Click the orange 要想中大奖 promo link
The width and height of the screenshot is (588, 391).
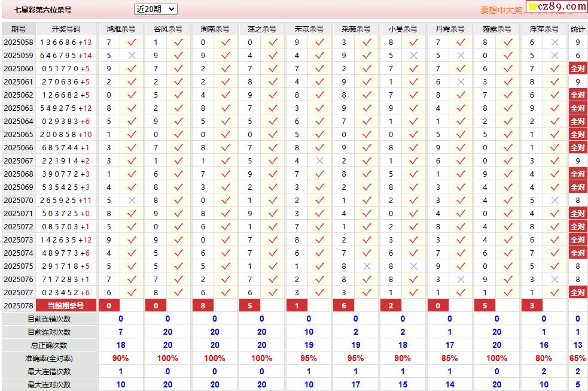click(x=501, y=10)
